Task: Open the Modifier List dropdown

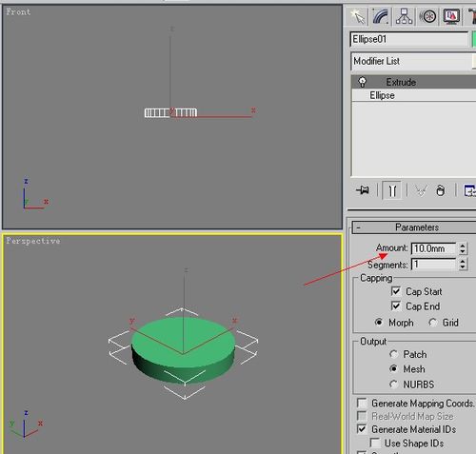Action: coord(413,61)
